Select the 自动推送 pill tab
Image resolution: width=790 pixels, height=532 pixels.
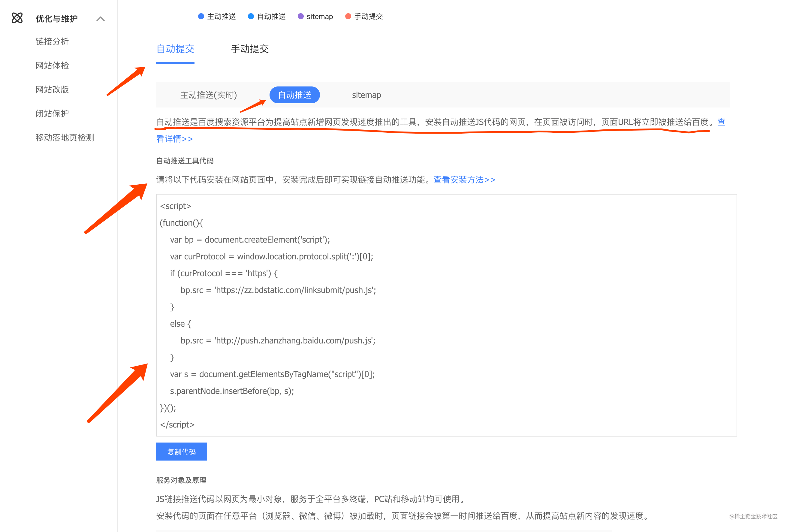point(294,95)
